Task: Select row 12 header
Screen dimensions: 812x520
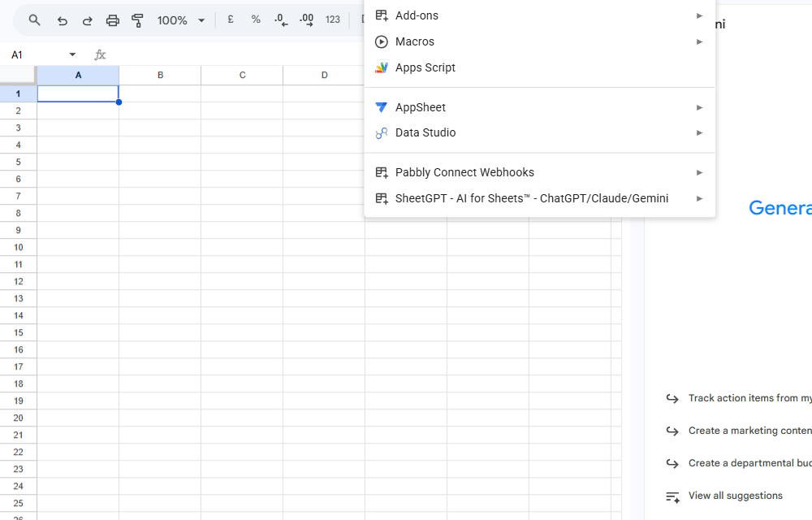Action: pyautogui.click(x=18, y=281)
